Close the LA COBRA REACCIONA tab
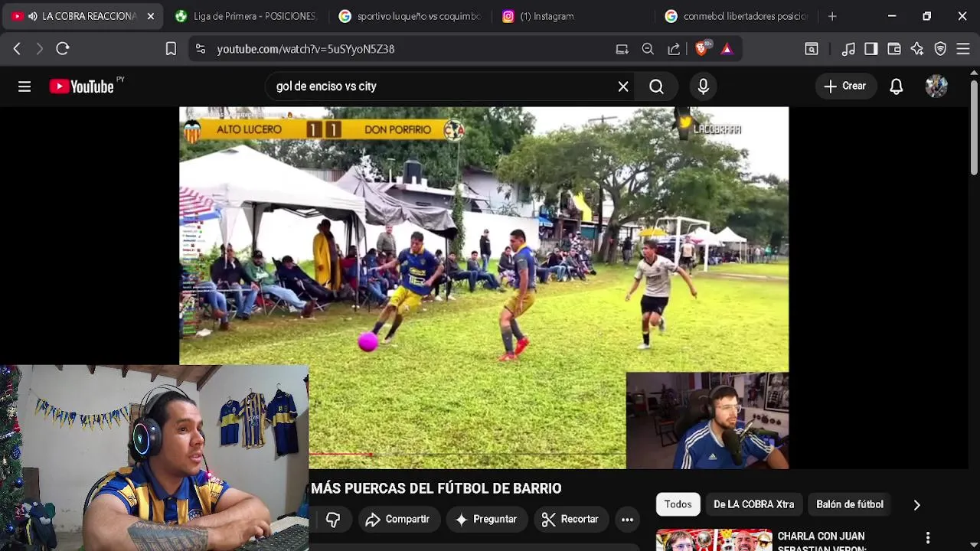The image size is (980, 551). pyautogui.click(x=151, y=16)
